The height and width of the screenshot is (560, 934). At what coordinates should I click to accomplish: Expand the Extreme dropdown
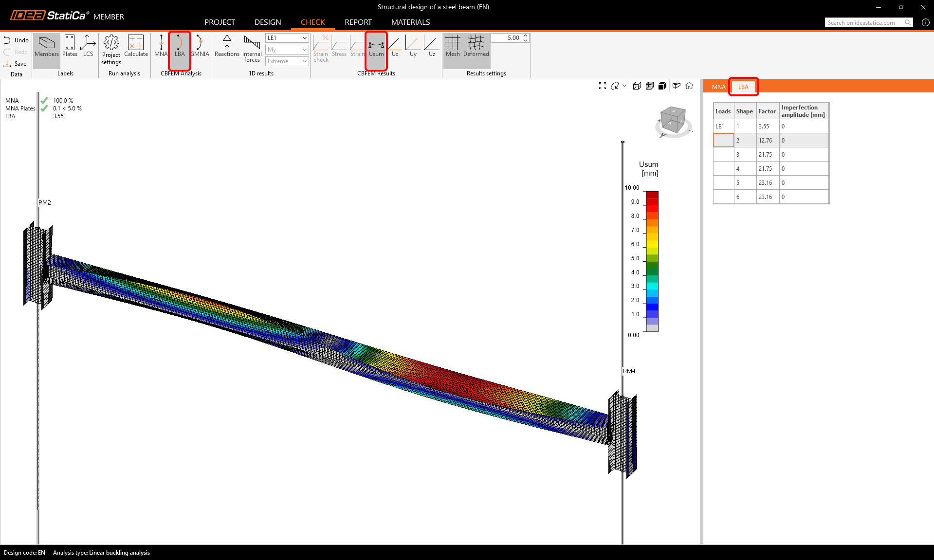[x=287, y=61]
